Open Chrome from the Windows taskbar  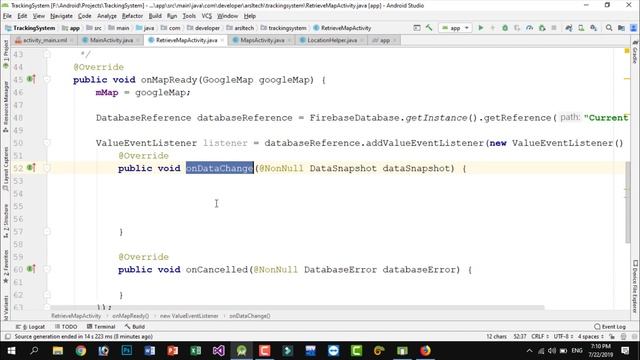point(80,351)
